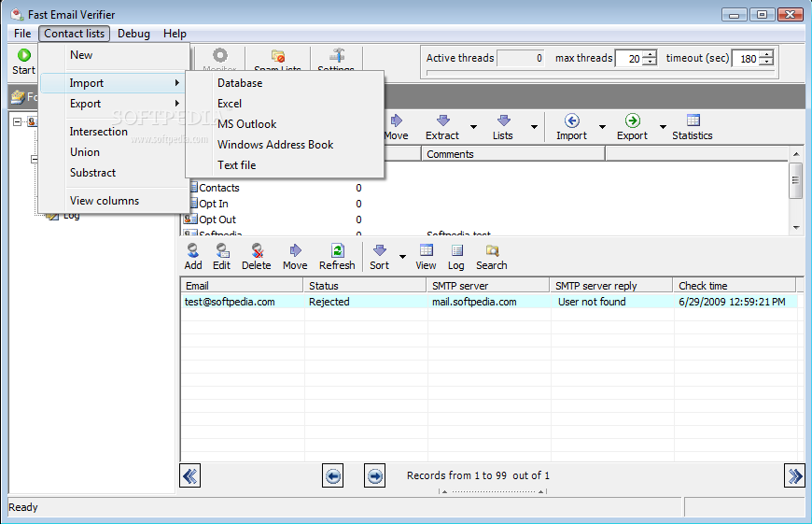Click Move icon in the upper lists toolbar

[x=397, y=120]
